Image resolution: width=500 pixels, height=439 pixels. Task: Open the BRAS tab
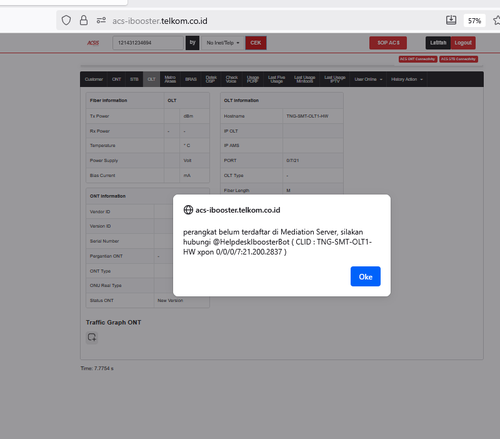[191, 79]
